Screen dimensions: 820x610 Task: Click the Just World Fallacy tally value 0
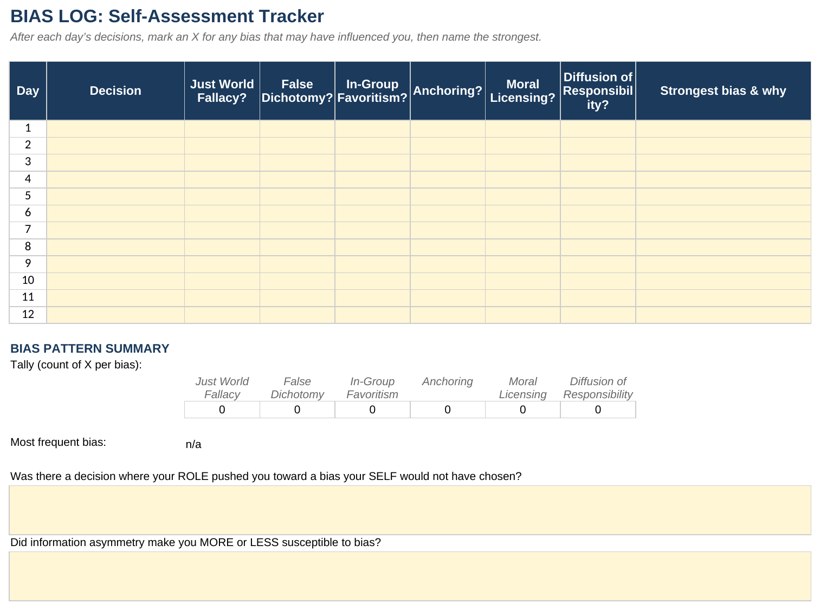coord(222,410)
